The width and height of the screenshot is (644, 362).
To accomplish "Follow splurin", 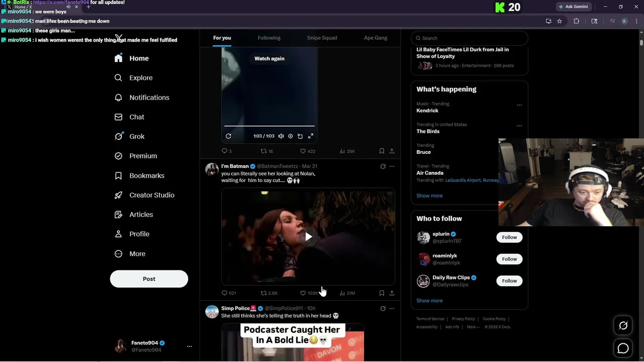I will coord(509,237).
